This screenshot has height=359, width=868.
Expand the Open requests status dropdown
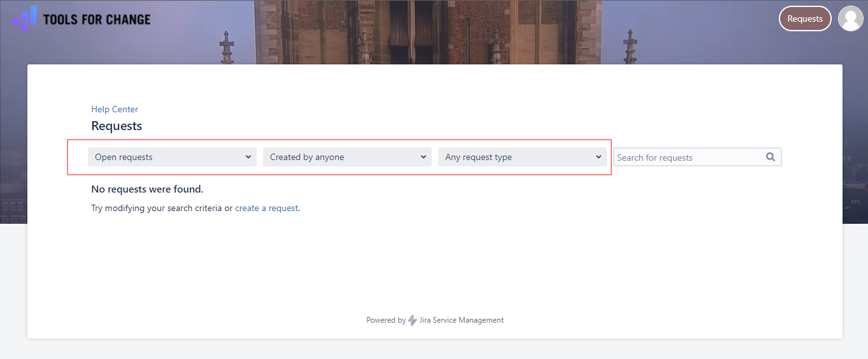point(166,157)
